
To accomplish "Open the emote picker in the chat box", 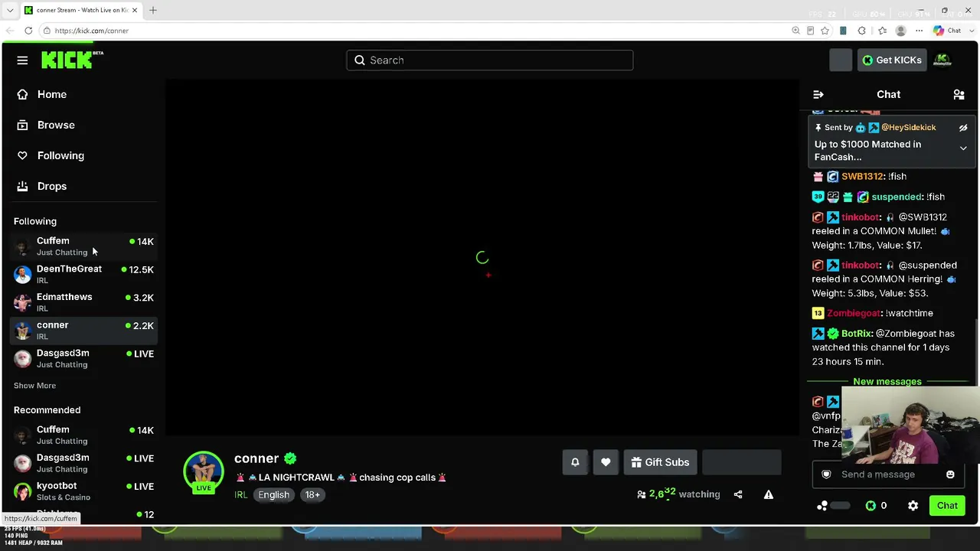I will (x=950, y=474).
